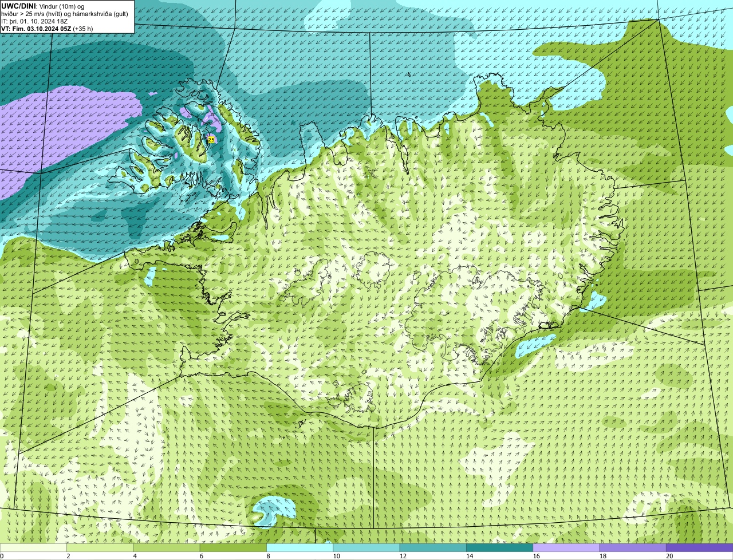
Task: Select the 18–20 m/s purple legend swatch
Action: [633, 547]
